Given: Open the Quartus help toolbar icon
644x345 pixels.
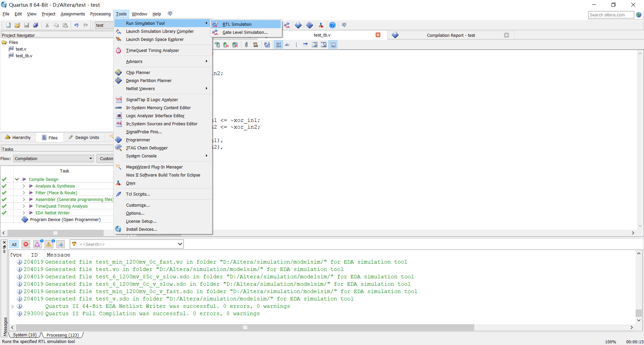Looking at the screenshot, I should click(332, 25).
